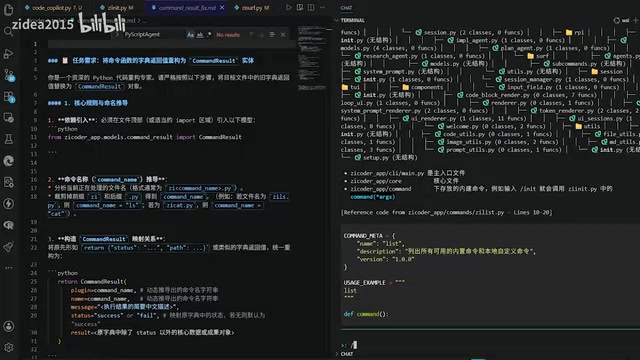Open the Extensions view

pos(9,97)
